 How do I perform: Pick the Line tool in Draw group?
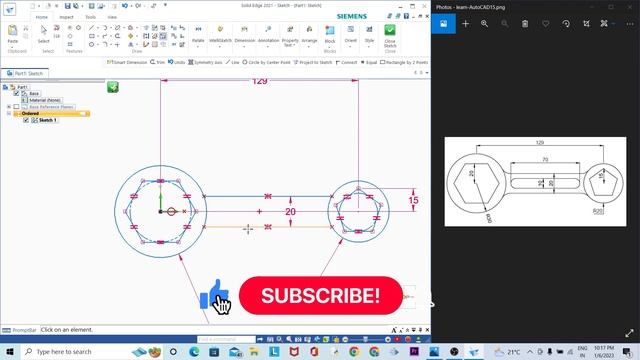click(91, 28)
